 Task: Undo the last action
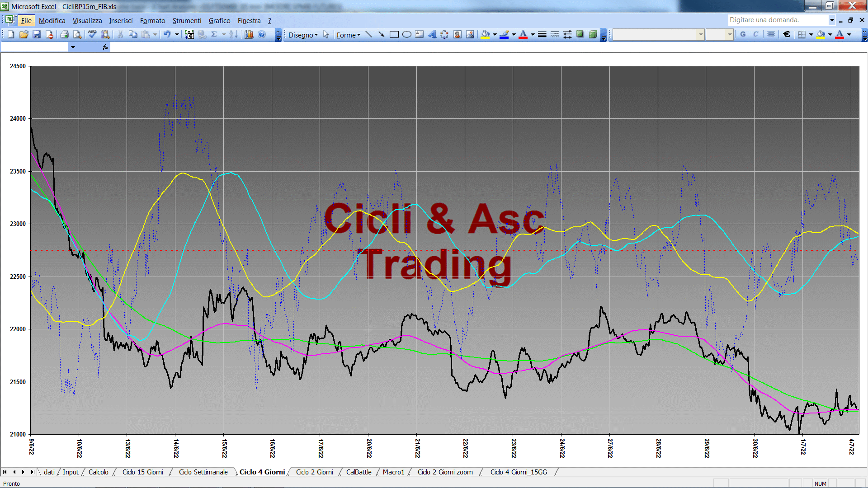point(167,34)
